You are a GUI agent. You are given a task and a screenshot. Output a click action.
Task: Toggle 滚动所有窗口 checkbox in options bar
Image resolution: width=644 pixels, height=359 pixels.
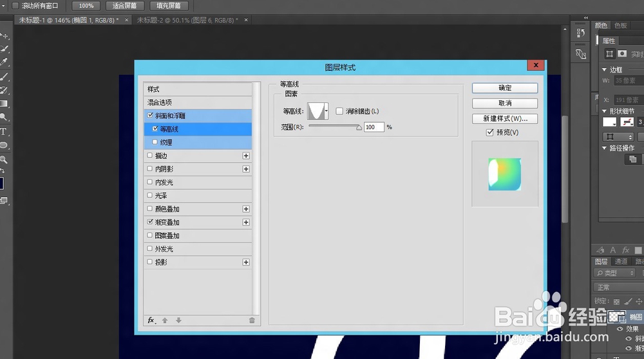[15, 6]
